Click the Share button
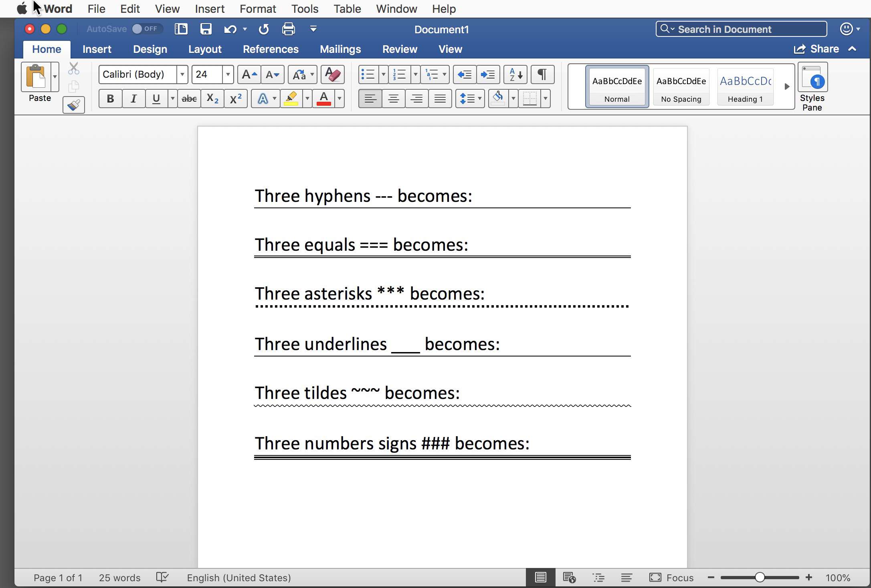The image size is (871, 588). 816,49
